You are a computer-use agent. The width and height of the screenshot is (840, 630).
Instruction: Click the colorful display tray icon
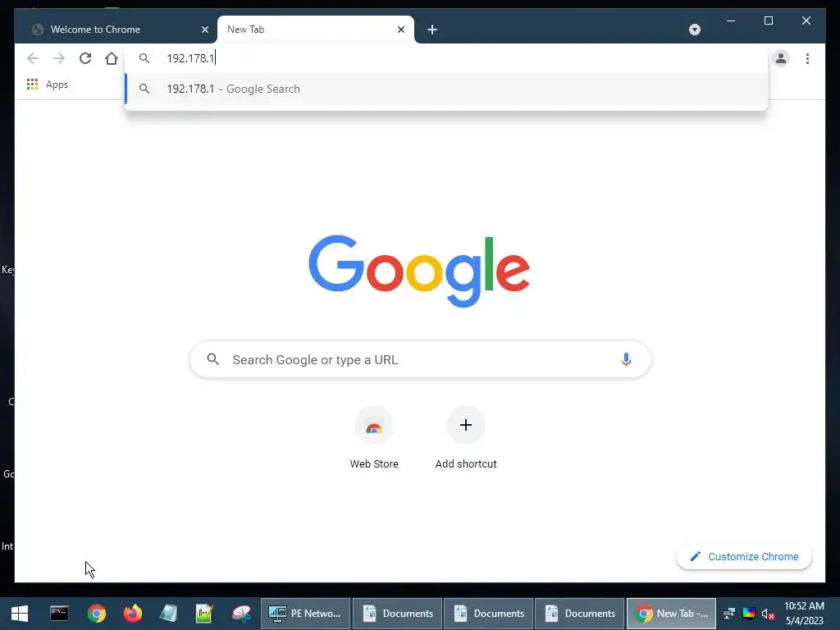[748, 614]
